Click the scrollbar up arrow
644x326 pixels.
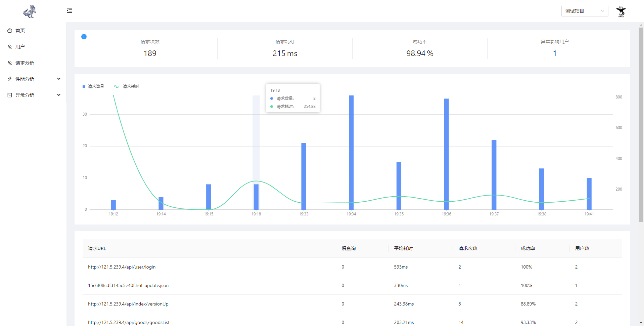tap(641, 25)
